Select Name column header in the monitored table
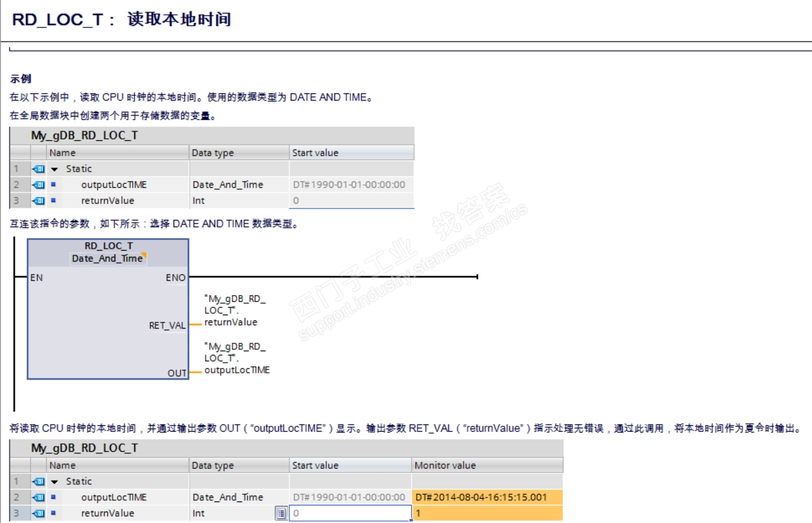This screenshot has width=812, height=523. coord(118,465)
